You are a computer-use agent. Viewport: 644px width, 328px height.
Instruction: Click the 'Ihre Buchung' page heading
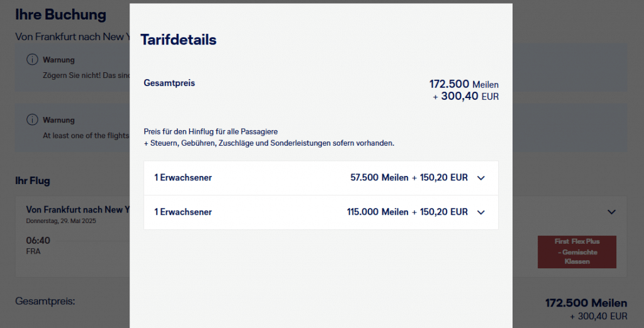coord(60,14)
